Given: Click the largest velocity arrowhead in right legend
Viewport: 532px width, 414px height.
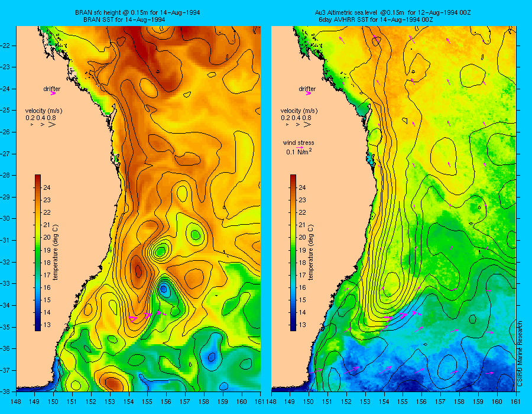Looking at the screenshot, I should coord(307,125).
